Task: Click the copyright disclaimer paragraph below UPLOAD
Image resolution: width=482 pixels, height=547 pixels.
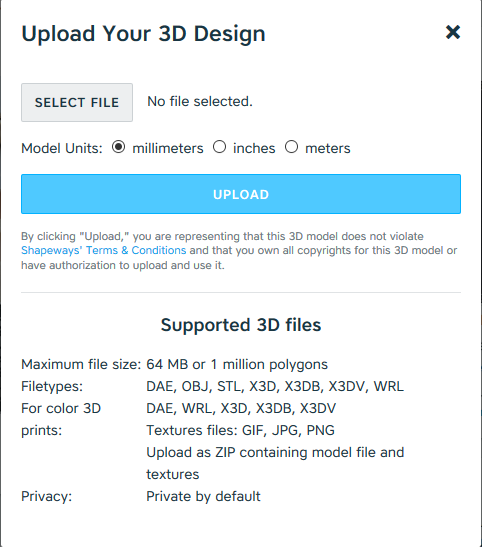Action: (239, 251)
